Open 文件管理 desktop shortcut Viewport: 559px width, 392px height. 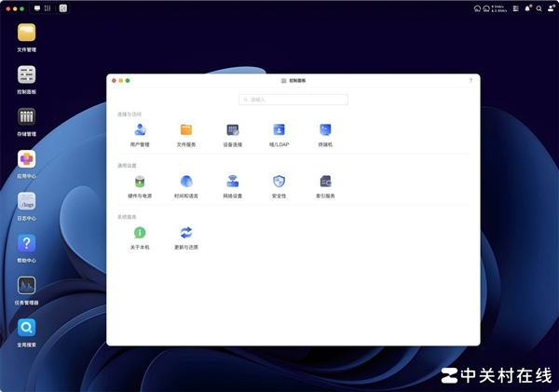27,34
